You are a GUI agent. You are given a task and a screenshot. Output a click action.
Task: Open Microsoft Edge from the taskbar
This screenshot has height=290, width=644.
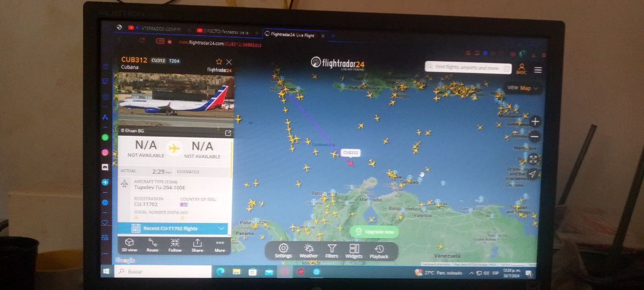pos(220,271)
